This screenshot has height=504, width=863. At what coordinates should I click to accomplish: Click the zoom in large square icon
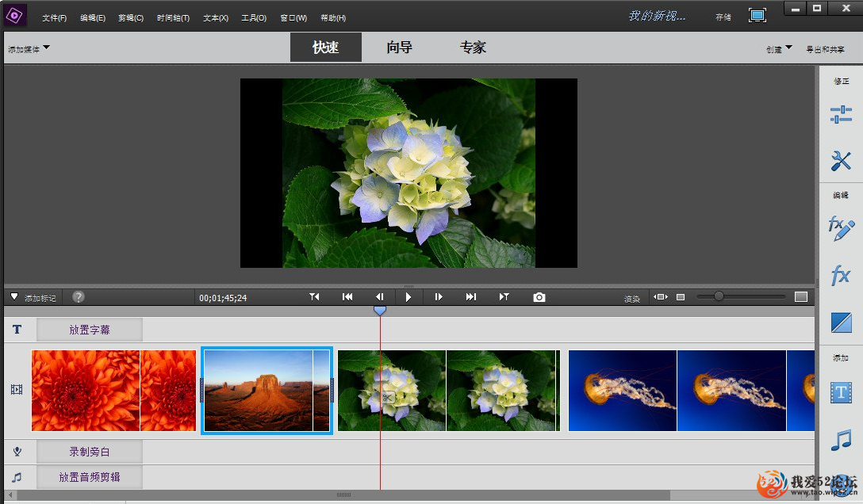click(x=801, y=297)
